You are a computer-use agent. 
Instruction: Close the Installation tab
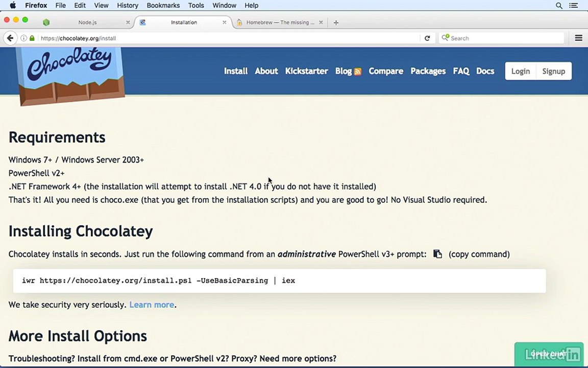[x=224, y=22]
